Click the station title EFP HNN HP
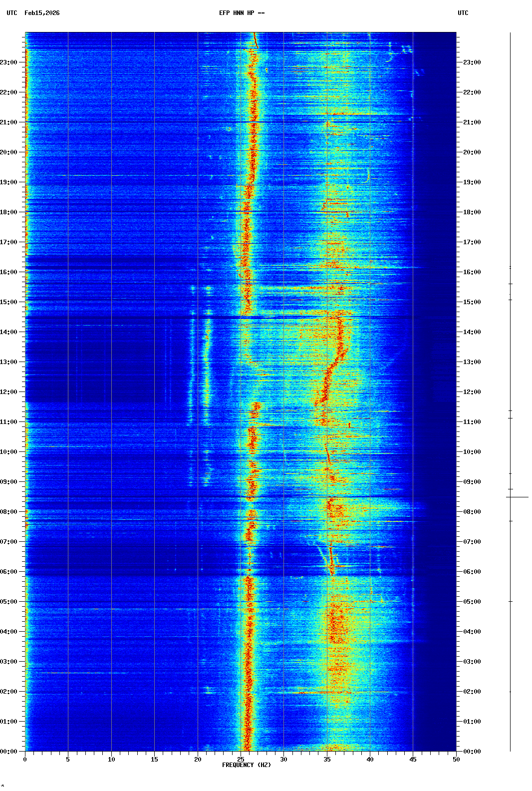532x791 pixels. click(x=242, y=13)
